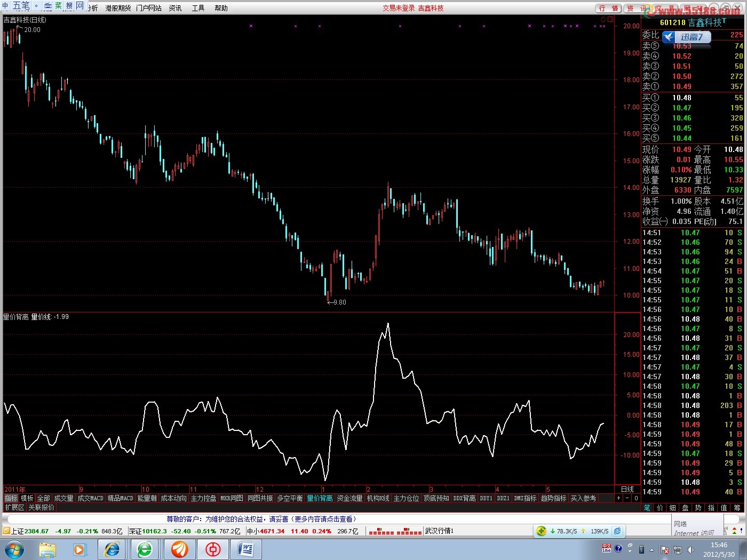
Task: Select the 顶底预知 indicator tab
Action: tap(436, 498)
